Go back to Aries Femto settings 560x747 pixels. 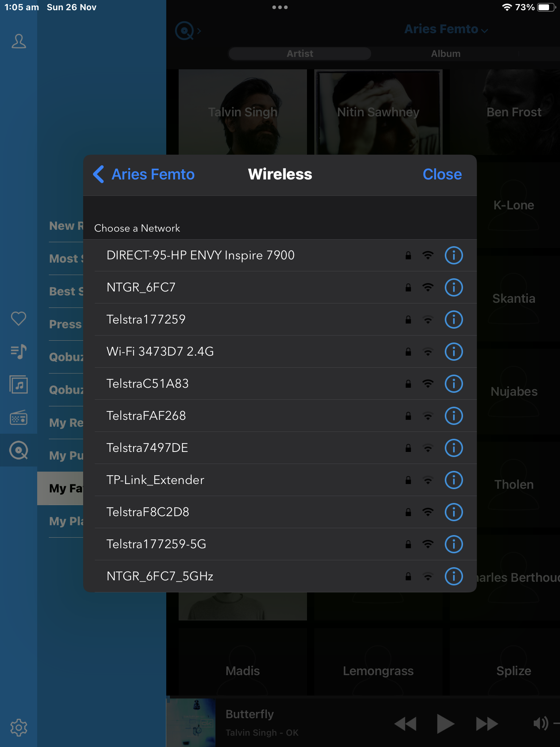click(x=144, y=174)
